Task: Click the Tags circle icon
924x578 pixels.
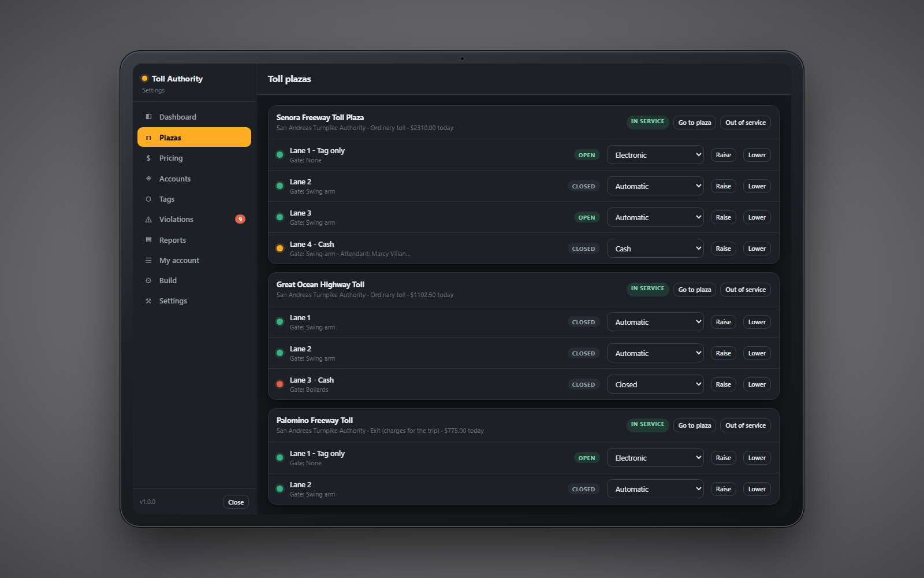Action: coord(148,199)
